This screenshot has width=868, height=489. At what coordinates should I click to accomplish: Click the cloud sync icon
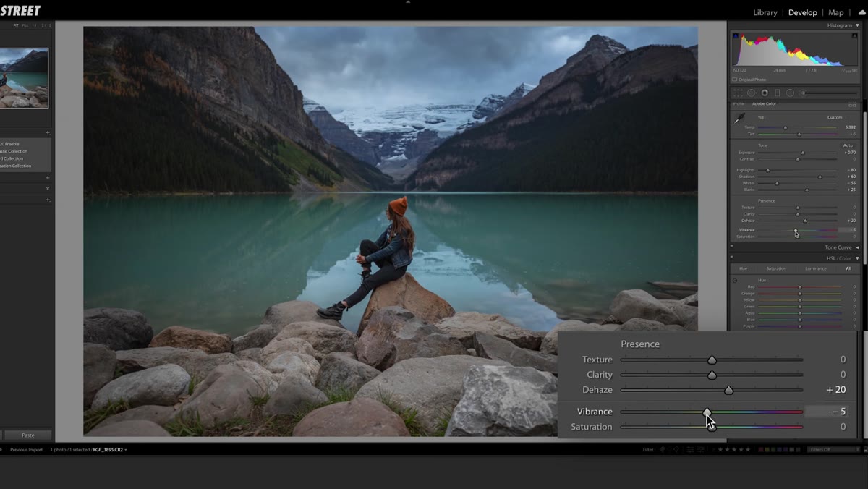click(861, 12)
